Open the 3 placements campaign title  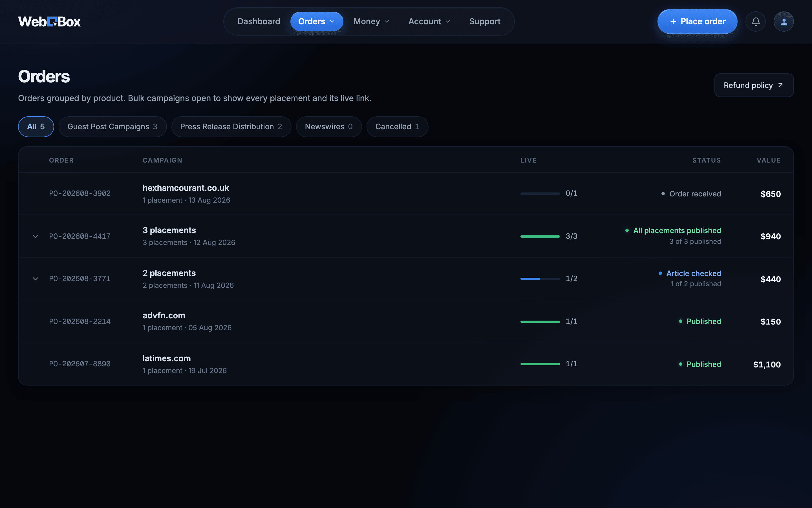click(169, 230)
